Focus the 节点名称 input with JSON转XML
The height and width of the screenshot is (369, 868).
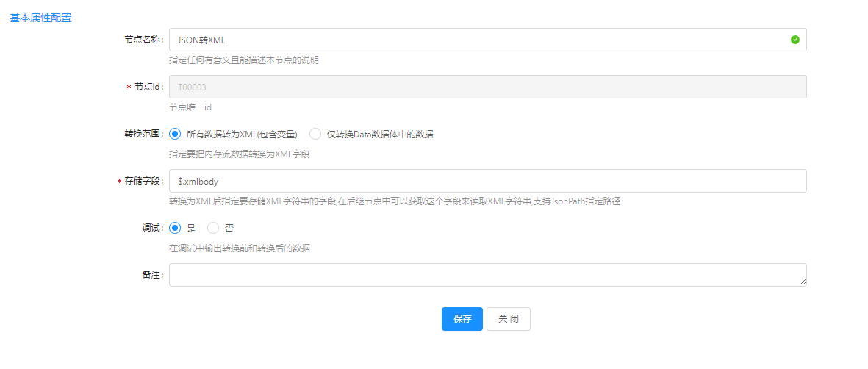point(478,40)
